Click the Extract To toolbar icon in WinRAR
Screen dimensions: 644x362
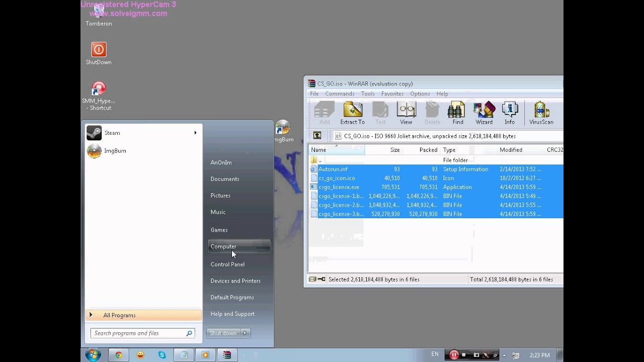click(x=352, y=113)
